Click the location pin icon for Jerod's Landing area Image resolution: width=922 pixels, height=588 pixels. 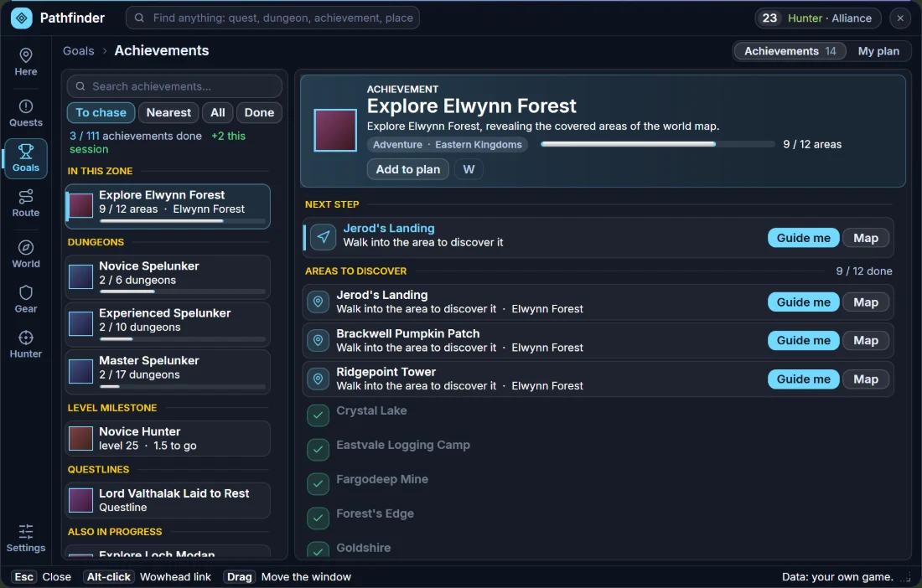319,302
